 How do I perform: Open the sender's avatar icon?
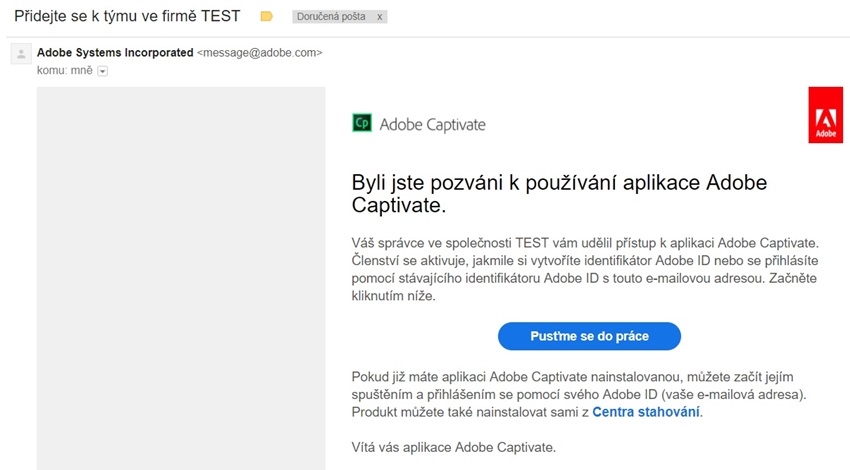click(21, 54)
